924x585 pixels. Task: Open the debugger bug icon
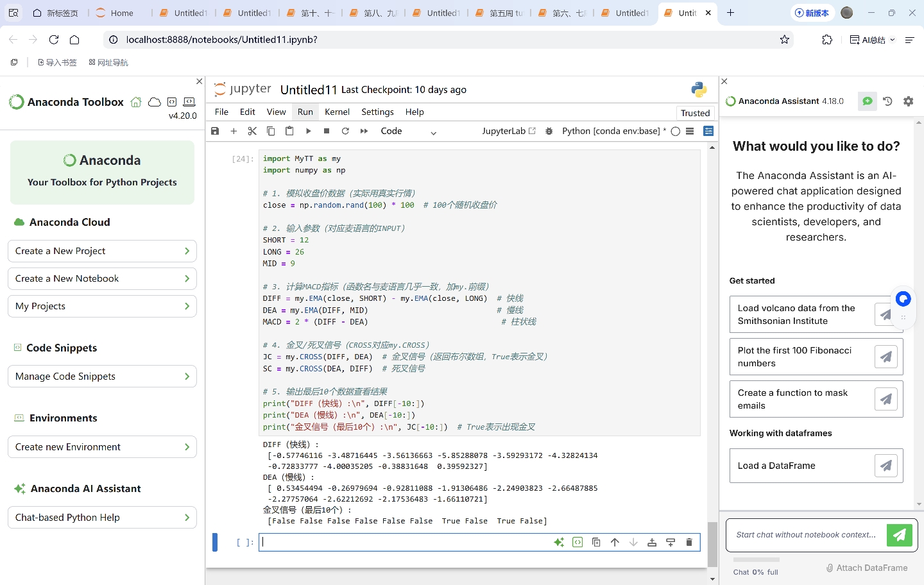(549, 131)
